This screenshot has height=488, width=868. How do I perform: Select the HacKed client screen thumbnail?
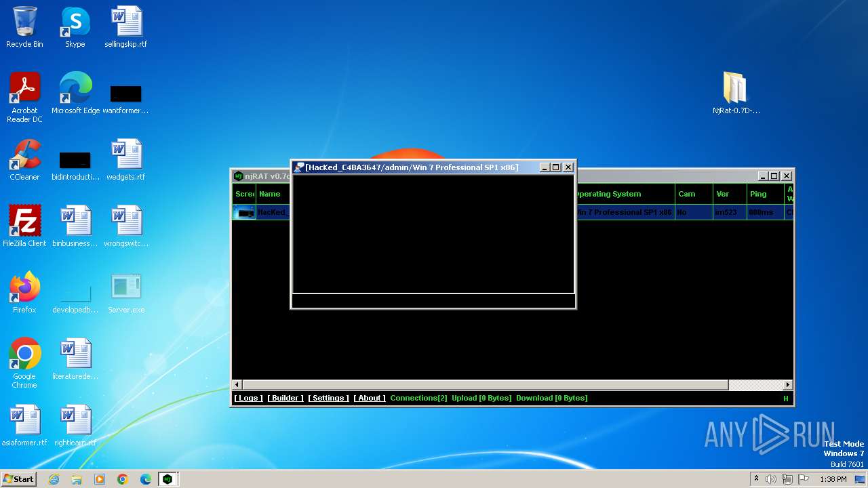pyautogui.click(x=244, y=212)
